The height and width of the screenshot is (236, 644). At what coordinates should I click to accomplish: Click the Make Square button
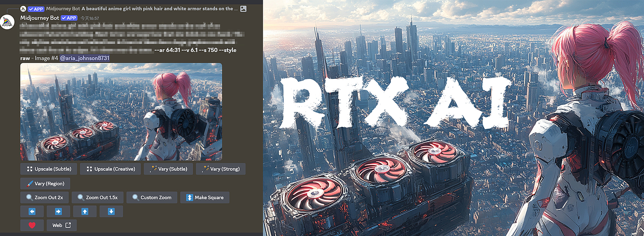205,197
